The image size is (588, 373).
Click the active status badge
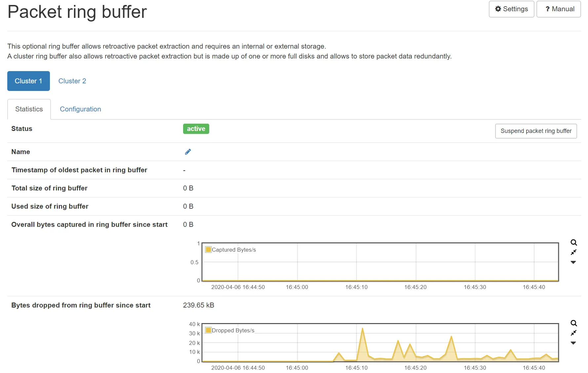tap(196, 129)
